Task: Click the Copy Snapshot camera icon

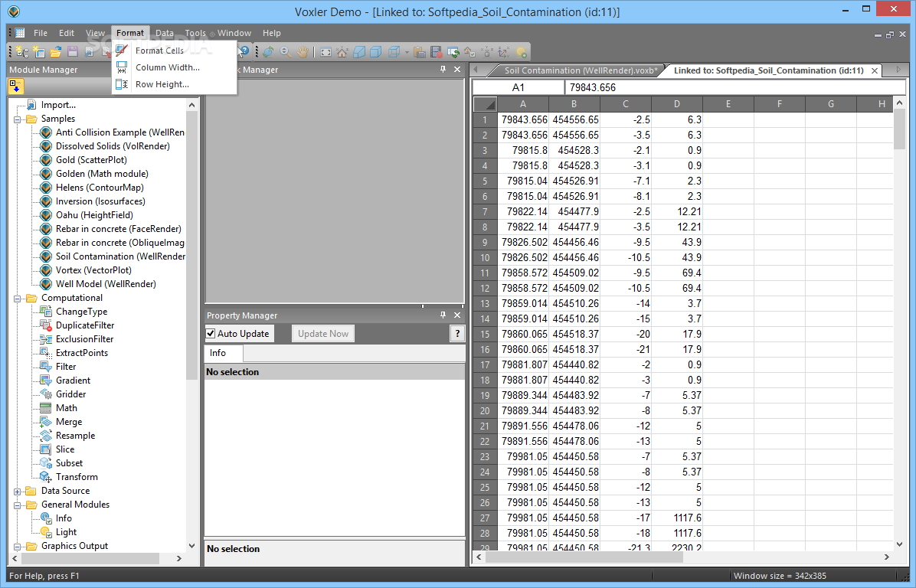Action: (420, 52)
